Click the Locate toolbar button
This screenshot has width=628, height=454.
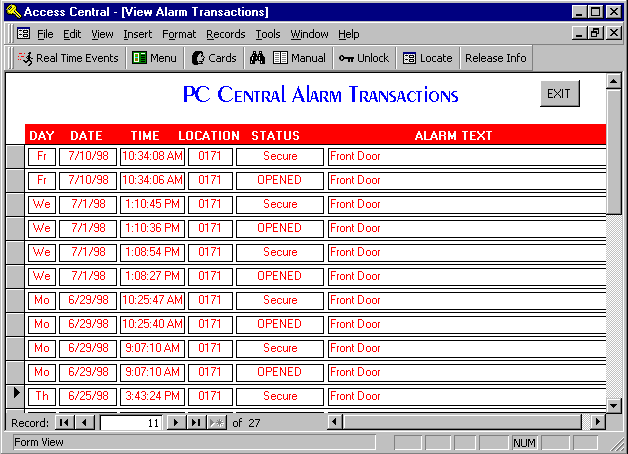tap(428, 58)
